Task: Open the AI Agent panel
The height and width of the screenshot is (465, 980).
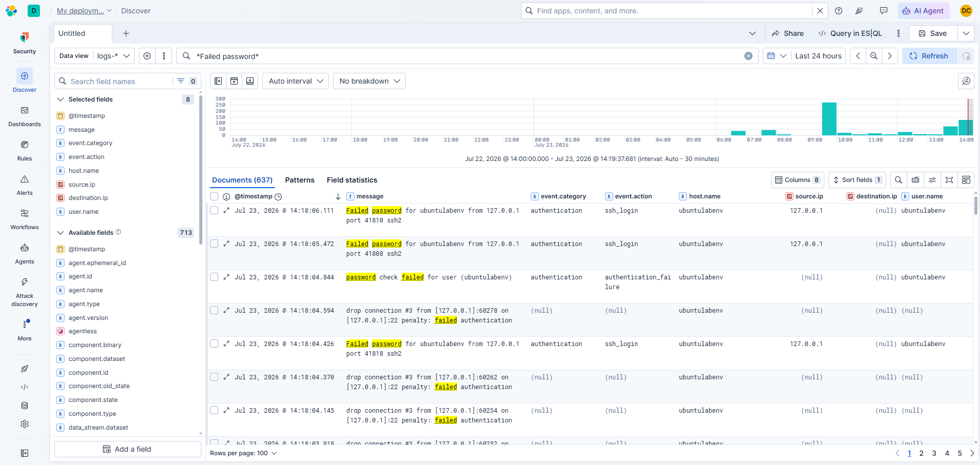Action: [924, 11]
